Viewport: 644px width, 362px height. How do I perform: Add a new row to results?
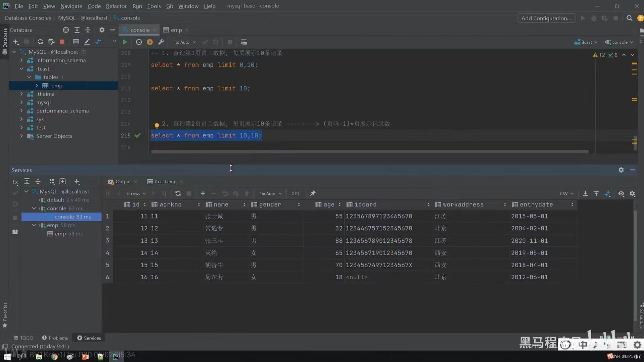203,193
